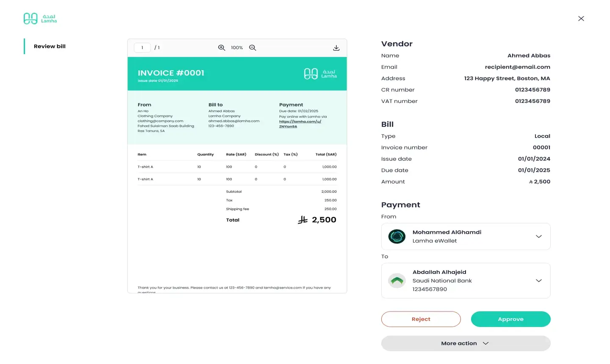Screen dimensions: 610x364
Task: Click the Shipping fee 250.00 value
Action: click(x=330, y=209)
